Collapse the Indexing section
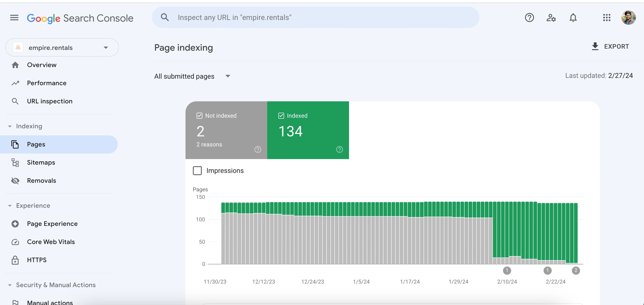The width and height of the screenshot is (644, 305). point(25,126)
